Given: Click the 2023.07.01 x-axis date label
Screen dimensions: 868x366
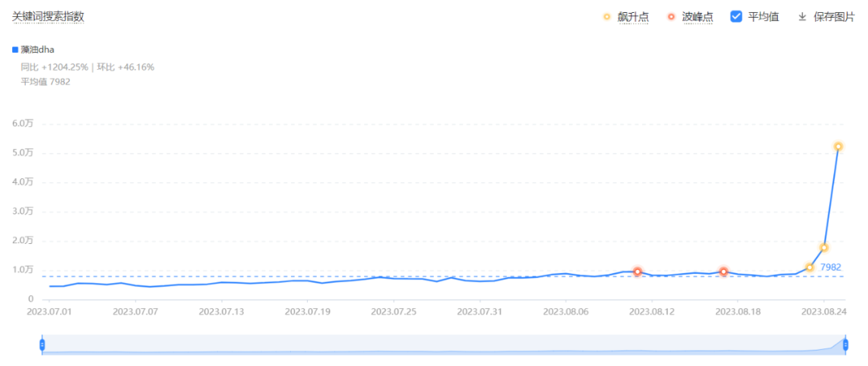Looking at the screenshot, I should [50, 311].
